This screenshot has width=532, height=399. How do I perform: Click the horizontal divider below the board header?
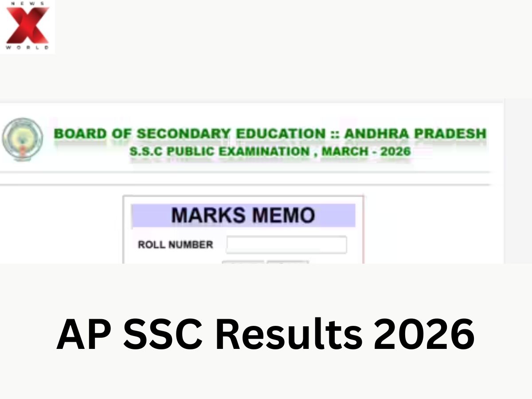click(x=245, y=172)
